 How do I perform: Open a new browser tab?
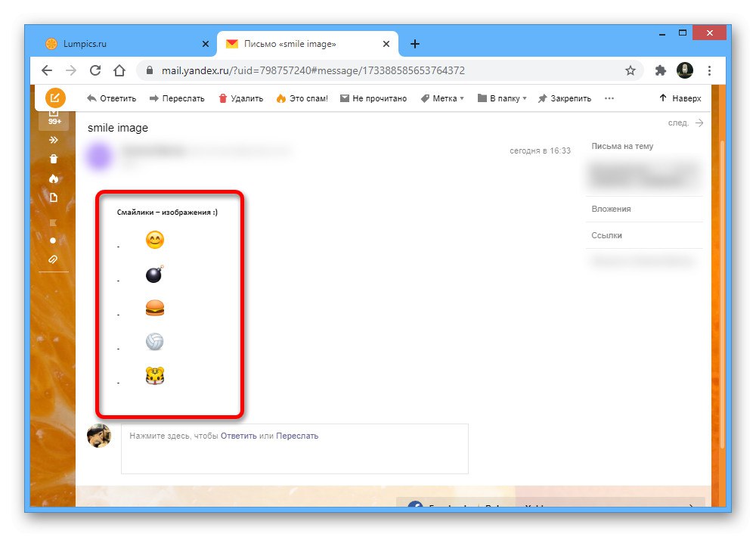click(414, 44)
